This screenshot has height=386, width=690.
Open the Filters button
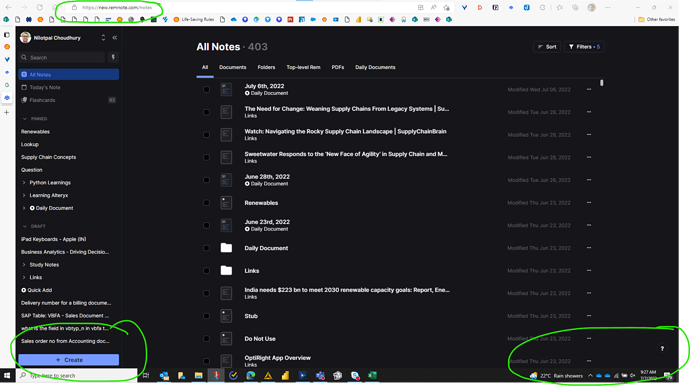[584, 47]
